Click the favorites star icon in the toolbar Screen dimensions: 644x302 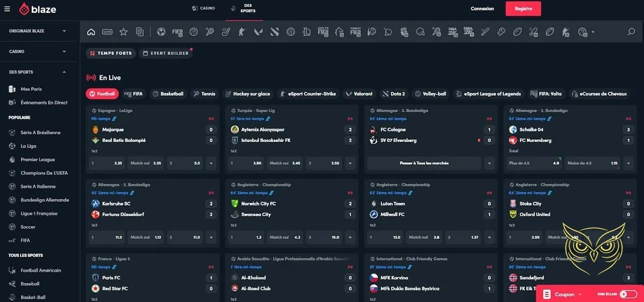(x=123, y=32)
